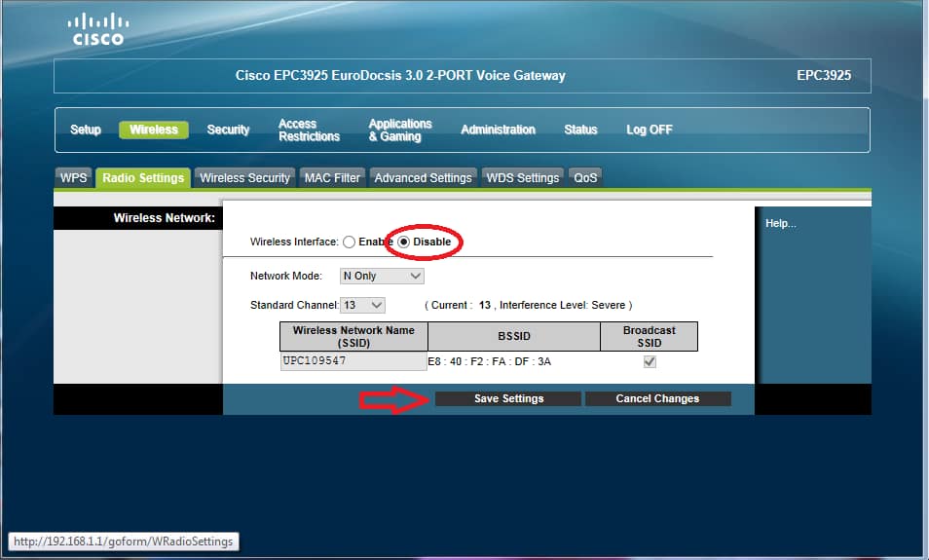Viewport: 929px width, 560px height.
Task: Click the Cancel Changes button
Action: click(657, 398)
